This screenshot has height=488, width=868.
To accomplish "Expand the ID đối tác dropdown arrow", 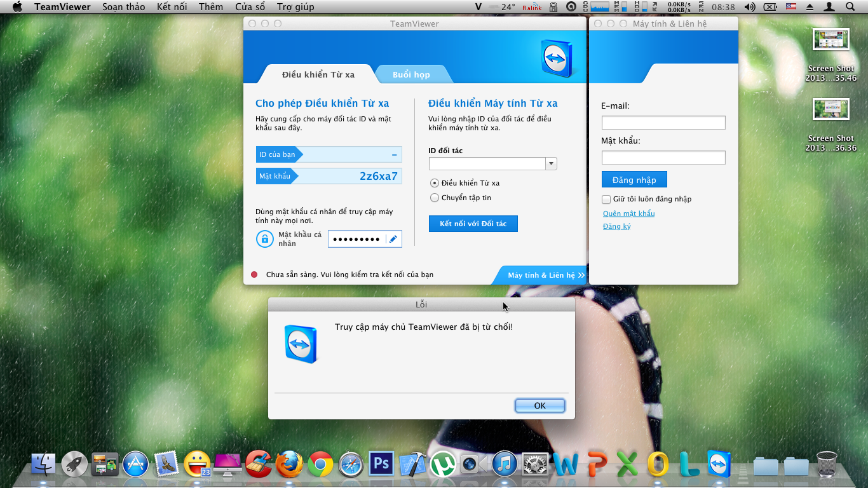I will click(x=551, y=164).
